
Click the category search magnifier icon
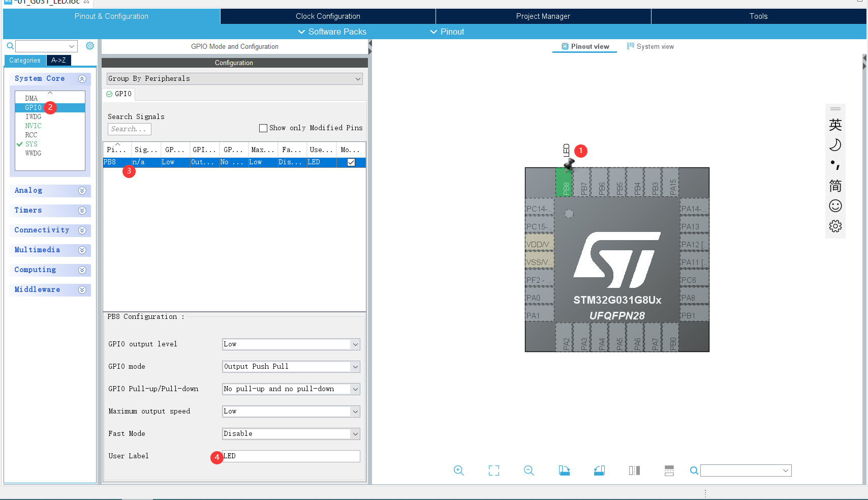point(10,46)
